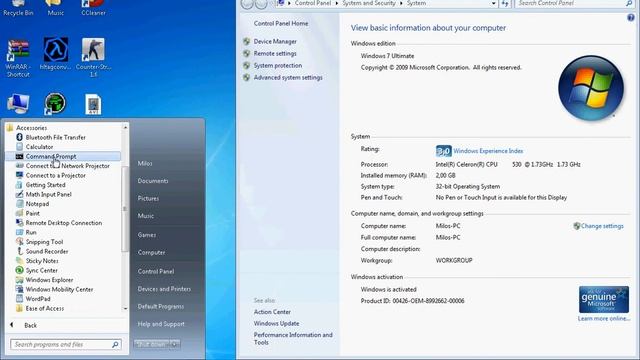Open the Notepad icon in Accessories

pyautogui.click(x=19, y=204)
